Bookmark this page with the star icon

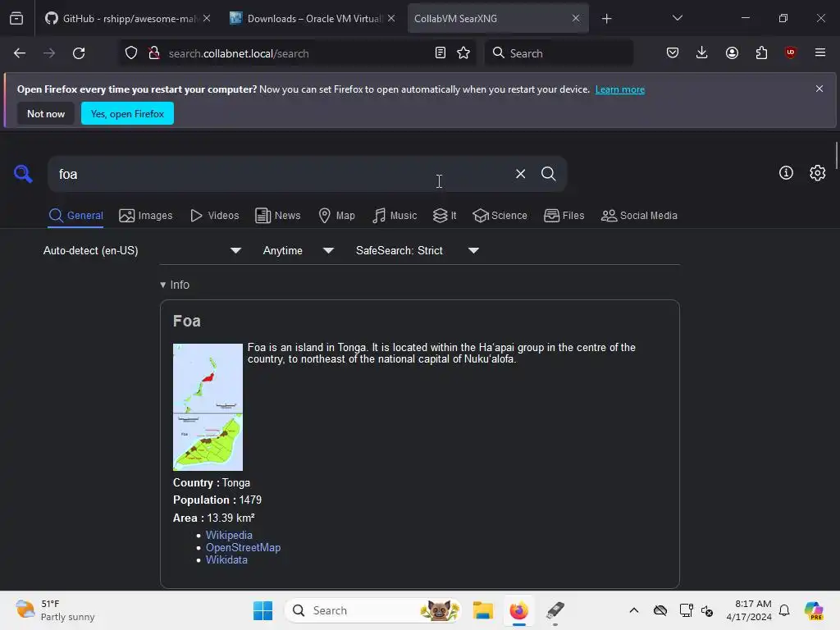pyautogui.click(x=463, y=53)
